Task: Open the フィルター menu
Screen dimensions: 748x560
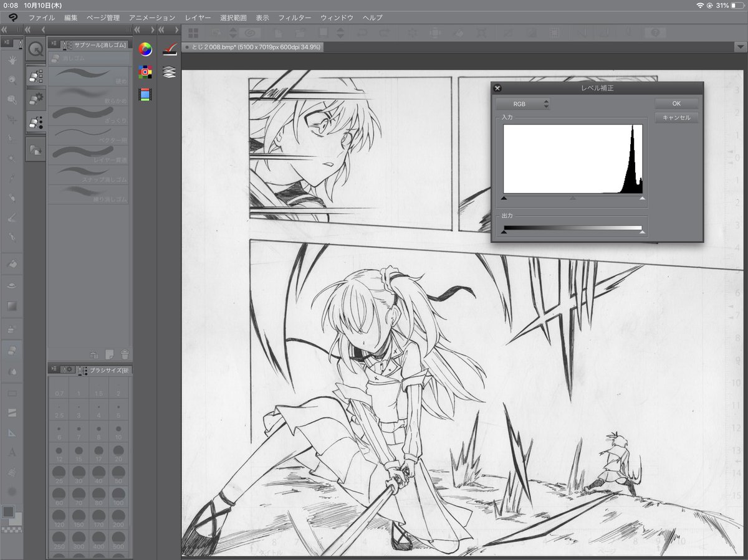Action: click(x=295, y=17)
